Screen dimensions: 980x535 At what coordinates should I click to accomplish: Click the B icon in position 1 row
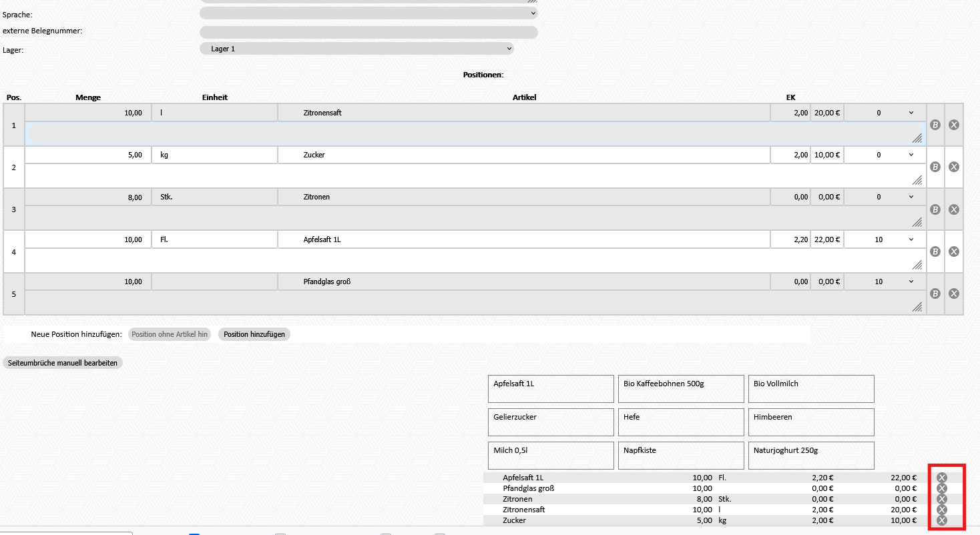[x=935, y=125]
